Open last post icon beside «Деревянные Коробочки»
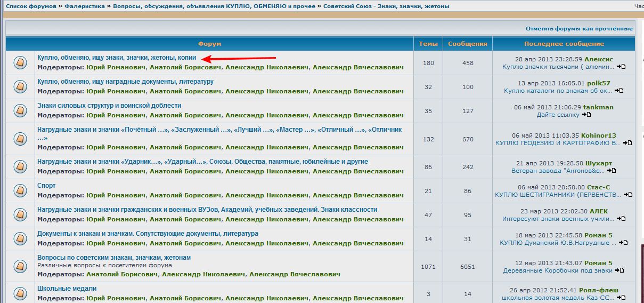 (x=620, y=270)
